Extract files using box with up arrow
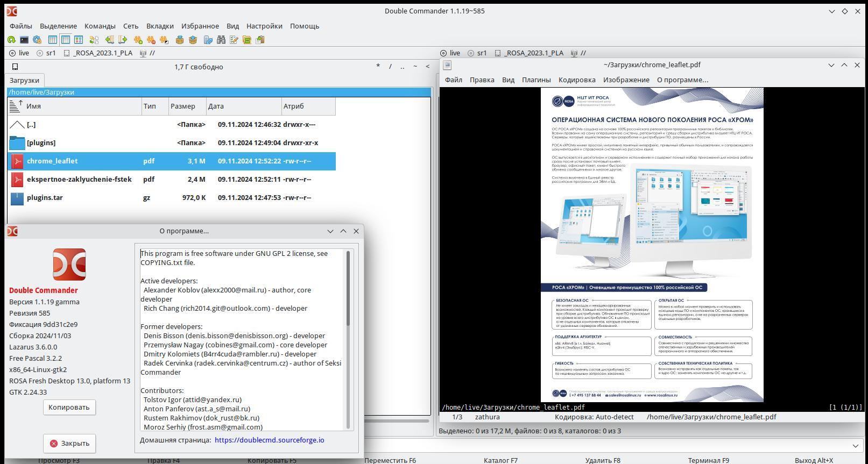The width and height of the screenshot is (868, 464). click(193, 40)
